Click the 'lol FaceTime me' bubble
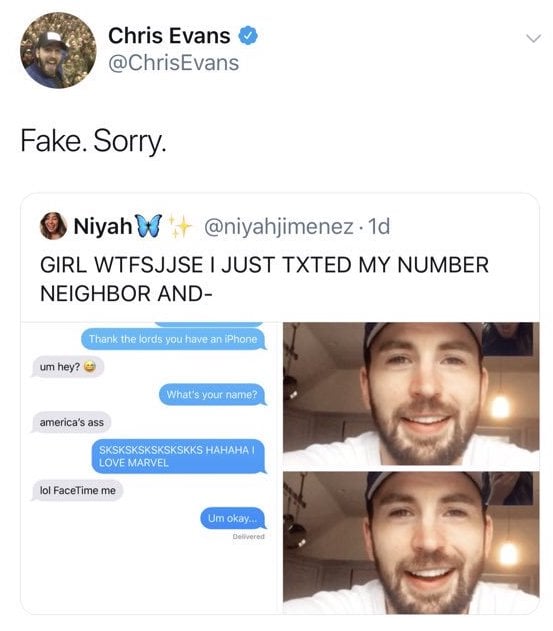 (77, 490)
